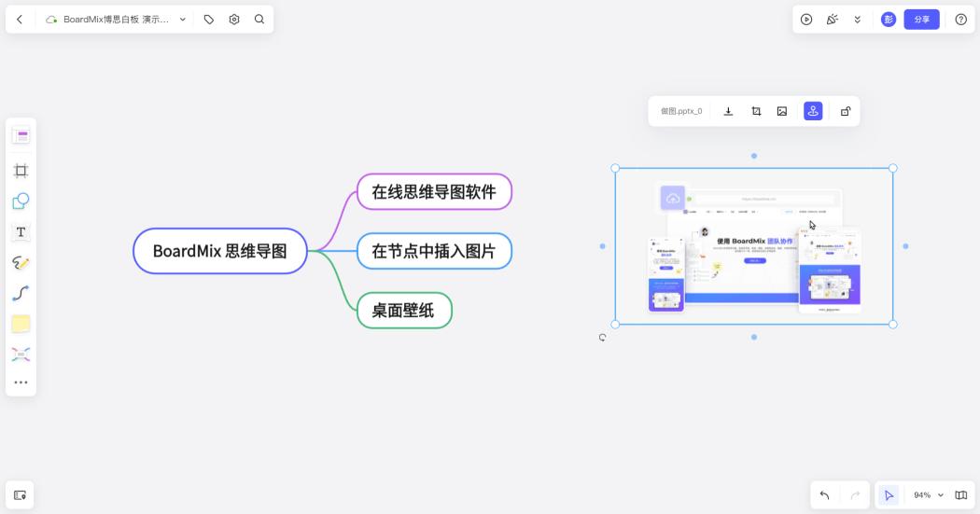This screenshot has width=980, height=514.
Task: Toggle the highlighted blue image toolbar button
Action: click(813, 111)
